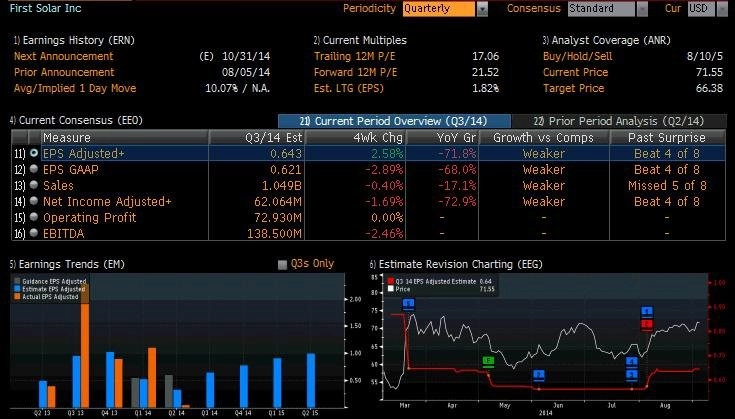Click the blue Estimate EPS Adjusted legend swatch
The height and width of the screenshot is (419, 735).
pos(17,289)
